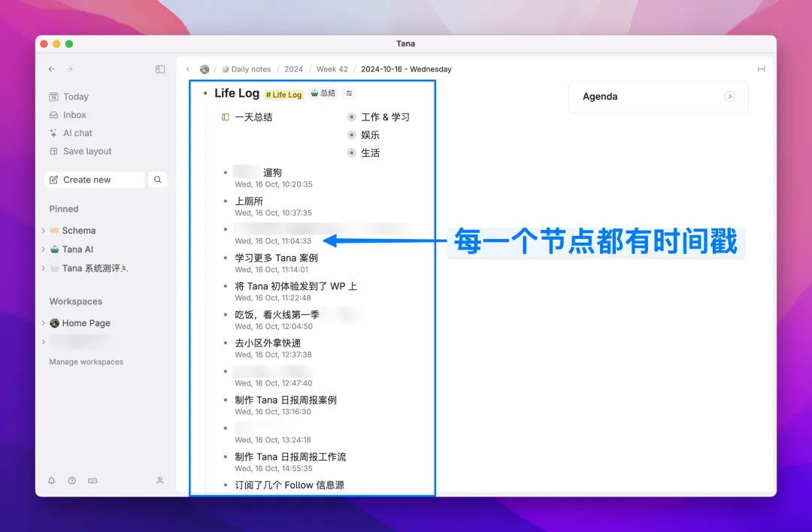Select the 生活 bullet

(x=352, y=153)
